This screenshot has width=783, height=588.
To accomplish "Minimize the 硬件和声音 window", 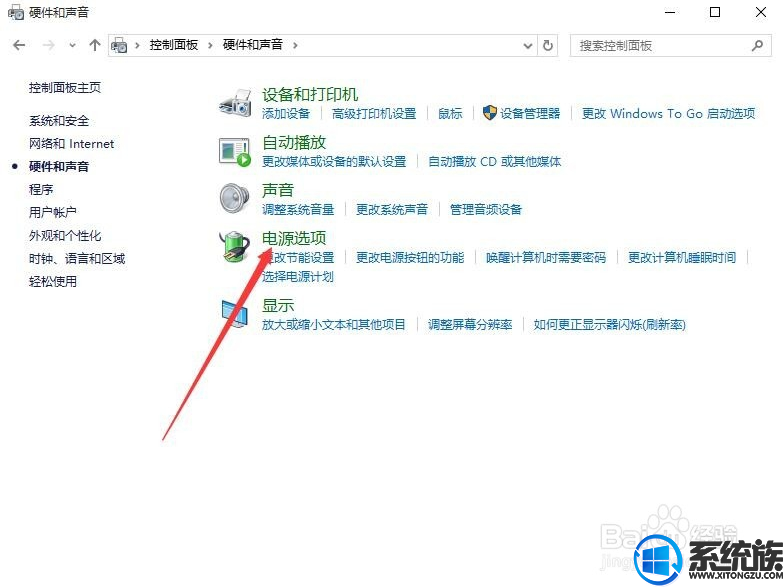I will (x=670, y=12).
